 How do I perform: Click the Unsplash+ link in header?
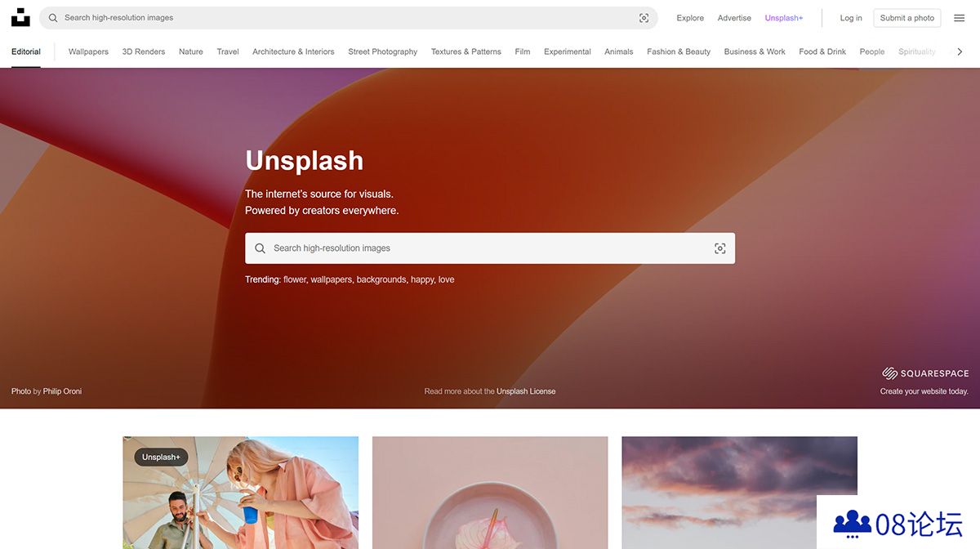coord(784,18)
